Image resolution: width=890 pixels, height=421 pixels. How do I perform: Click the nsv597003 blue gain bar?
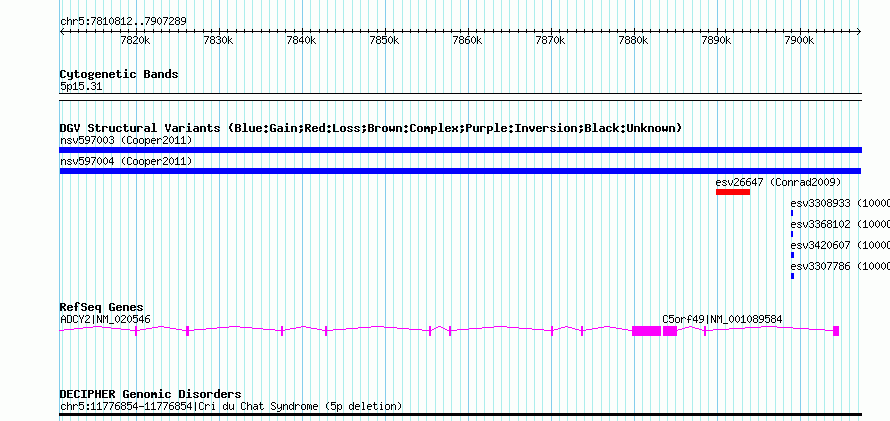pos(460,150)
